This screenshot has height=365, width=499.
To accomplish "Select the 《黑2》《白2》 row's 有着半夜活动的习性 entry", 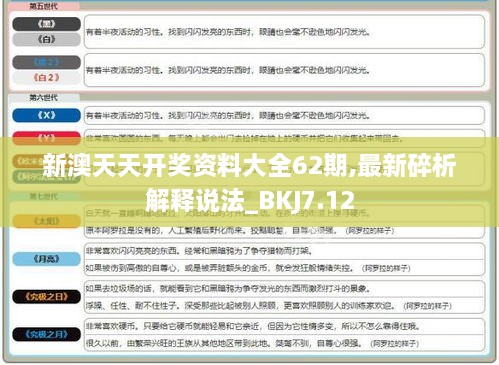I will pyautogui.click(x=284, y=70).
